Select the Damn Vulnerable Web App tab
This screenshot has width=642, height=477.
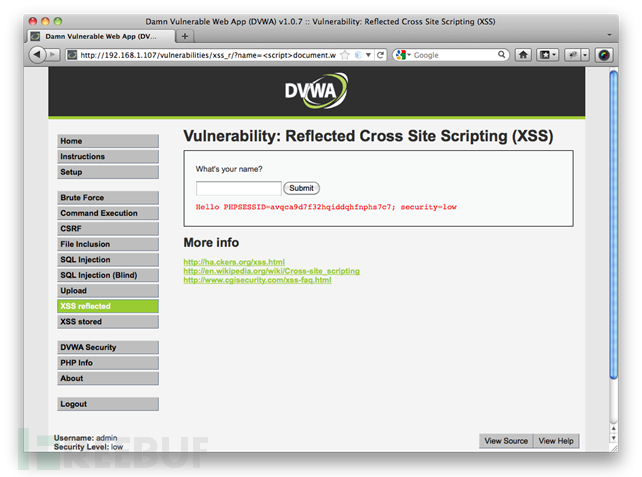coord(102,36)
